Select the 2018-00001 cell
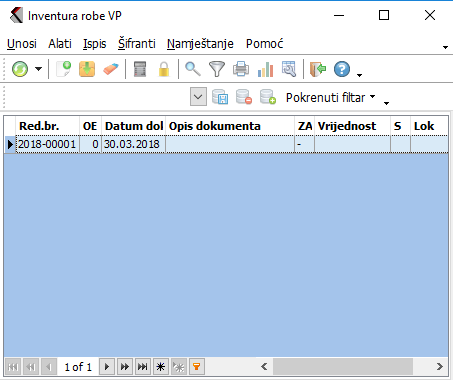Viewport: 453px width, 380px height. 48,144
